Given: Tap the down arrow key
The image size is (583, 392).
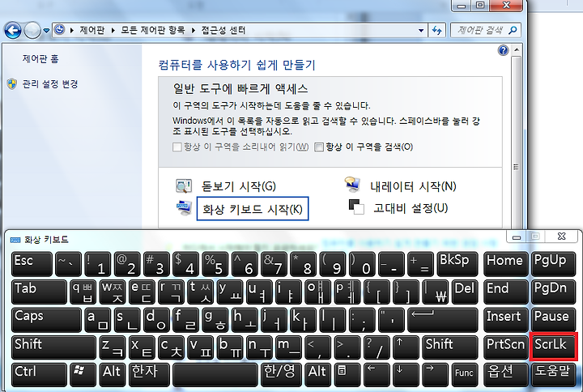Looking at the screenshot, I should pos(406,375).
